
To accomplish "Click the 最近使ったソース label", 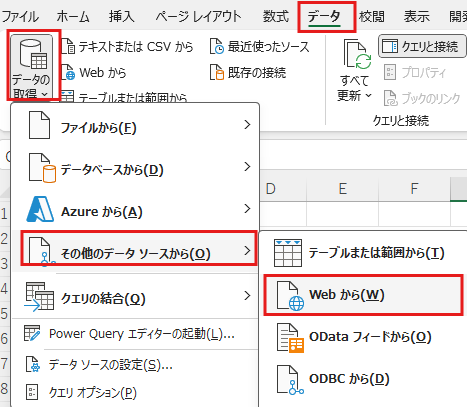I will [x=268, y=46].
